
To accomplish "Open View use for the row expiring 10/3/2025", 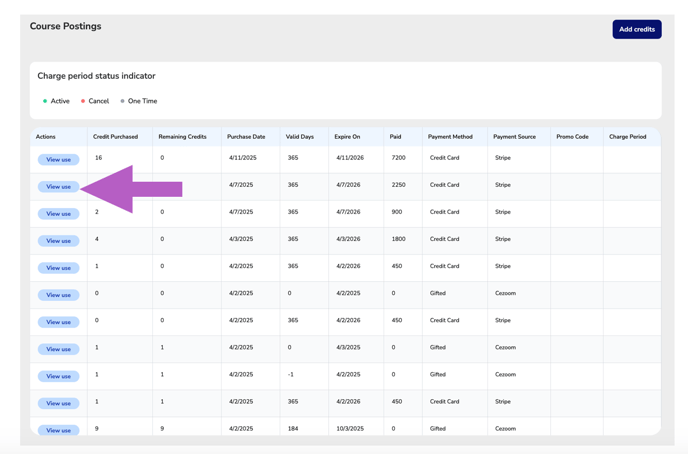I will (x=58, y=430).
